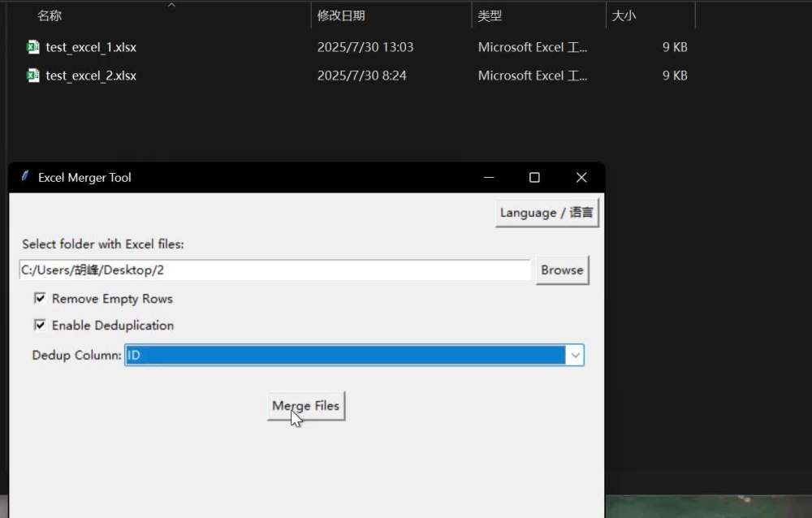Viewport: 812px width, 518px height.
Task: Click the type cell of test_excel_1.xlsx
Action: click(x=533, y=47)
